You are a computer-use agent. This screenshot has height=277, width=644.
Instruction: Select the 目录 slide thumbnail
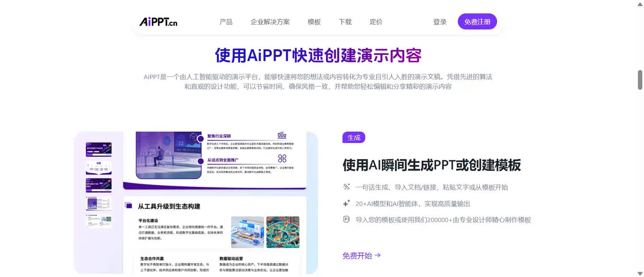(x=98, y=168)
